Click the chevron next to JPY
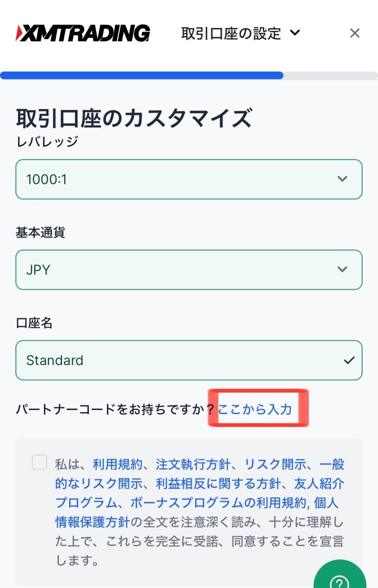Viewport: 378px width, 588px height. point(342,269)
